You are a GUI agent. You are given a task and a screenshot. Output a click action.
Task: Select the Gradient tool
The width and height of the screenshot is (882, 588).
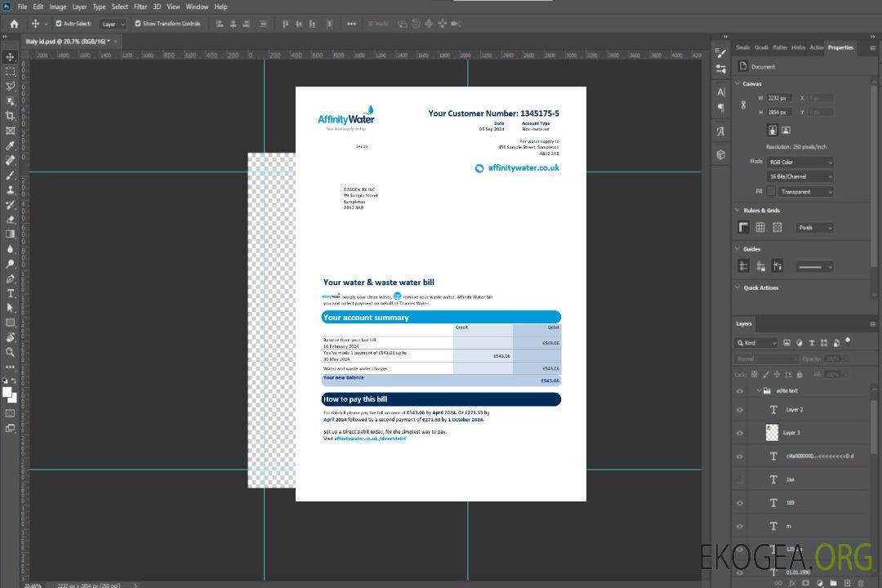tap(10, 234)
